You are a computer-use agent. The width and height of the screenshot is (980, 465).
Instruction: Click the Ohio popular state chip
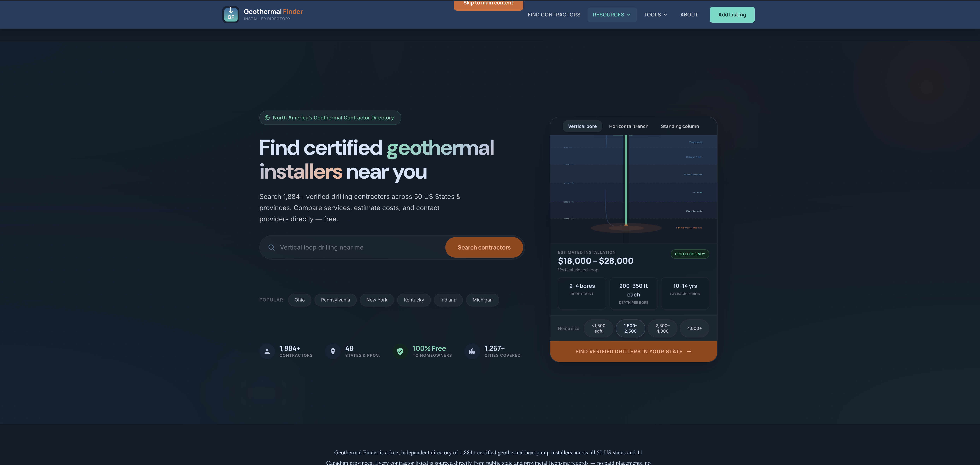[x=299, y=300]
